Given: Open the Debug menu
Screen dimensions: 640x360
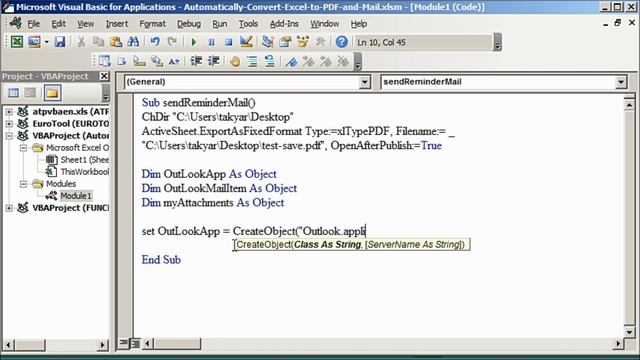Looking at the screenshot, I should [189, 24].
